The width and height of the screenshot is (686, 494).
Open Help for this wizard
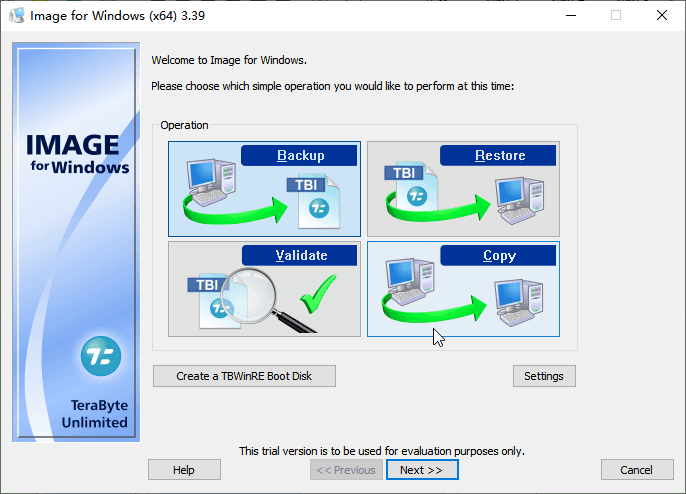pyautogui.click(x=184, y=469)
